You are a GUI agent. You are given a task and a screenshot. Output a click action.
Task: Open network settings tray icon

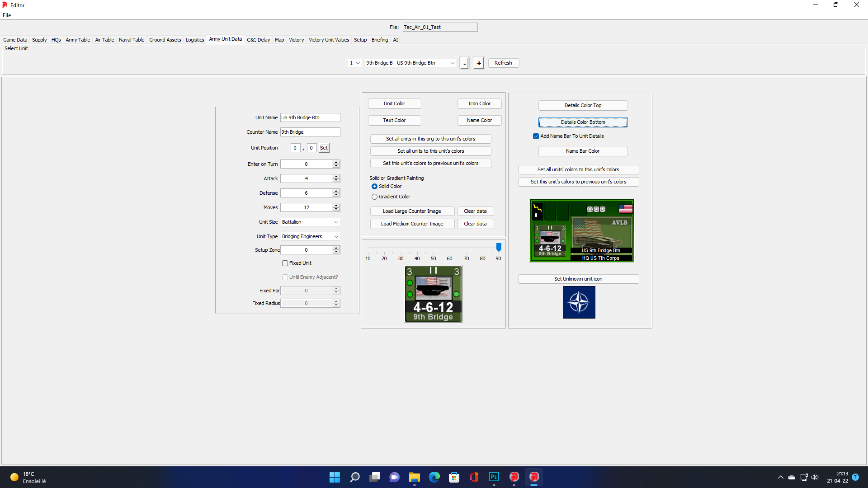[x=804, y=477]
